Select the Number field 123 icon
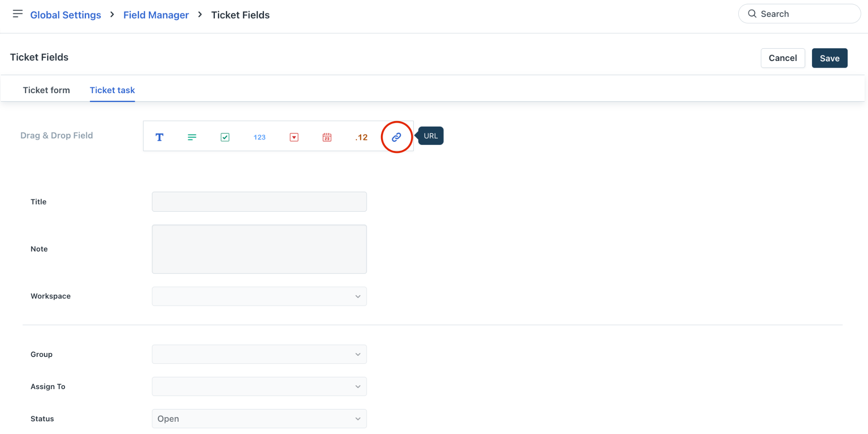 [259, 137]
